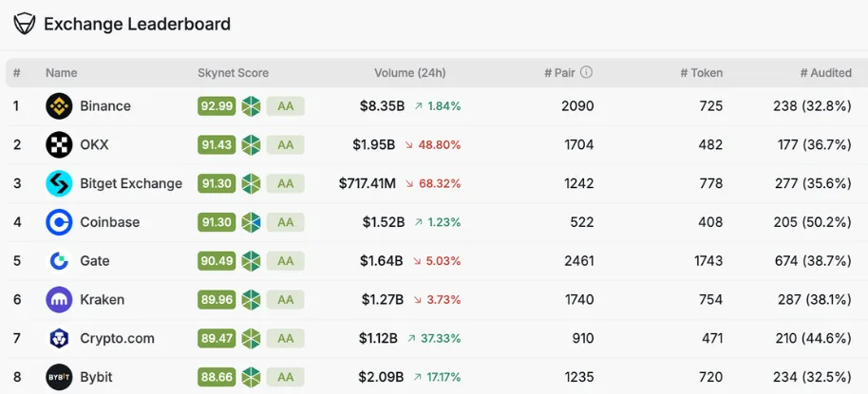The image size is (868, 394).
Task: Click the 2461 pair count for Gate
Action: pyautogui.click(x=579, y=261)
